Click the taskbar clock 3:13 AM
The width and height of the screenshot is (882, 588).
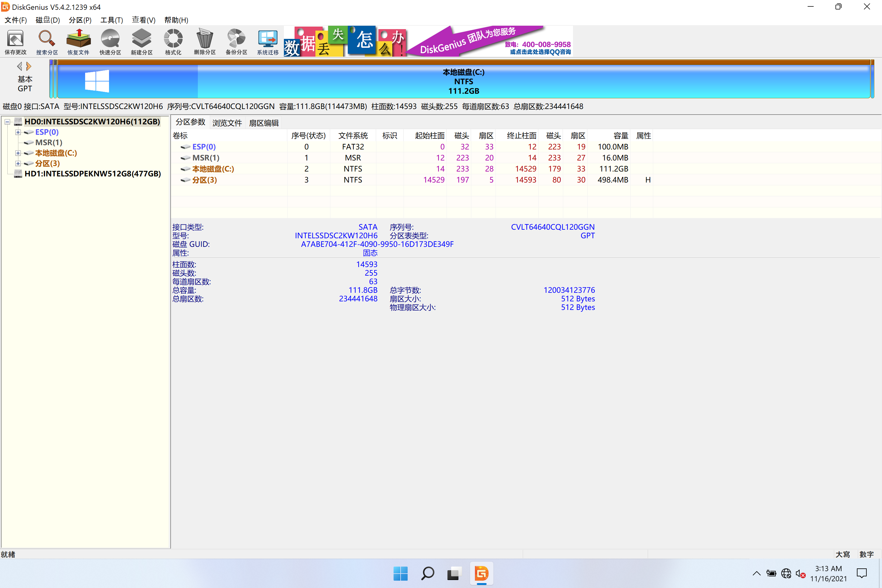coord(828,568)
